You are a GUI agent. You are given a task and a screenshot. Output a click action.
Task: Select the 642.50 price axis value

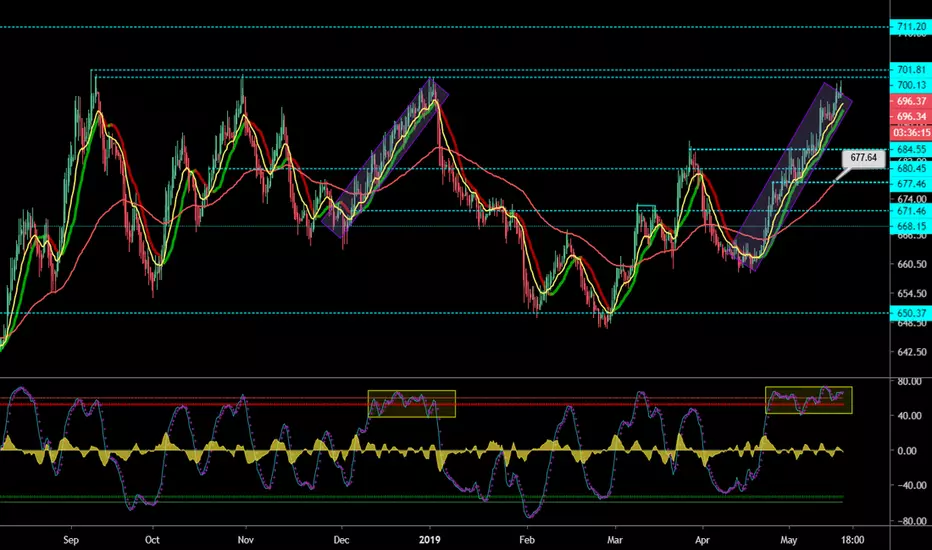pyautogui.click(x=912, y=352)
